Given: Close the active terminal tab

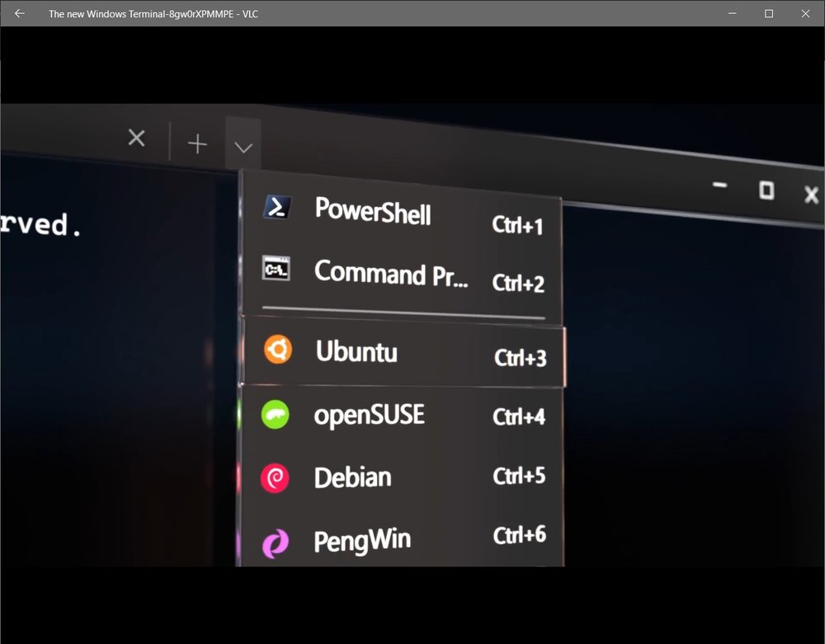Looking at the screenshot, I should 136,139.
